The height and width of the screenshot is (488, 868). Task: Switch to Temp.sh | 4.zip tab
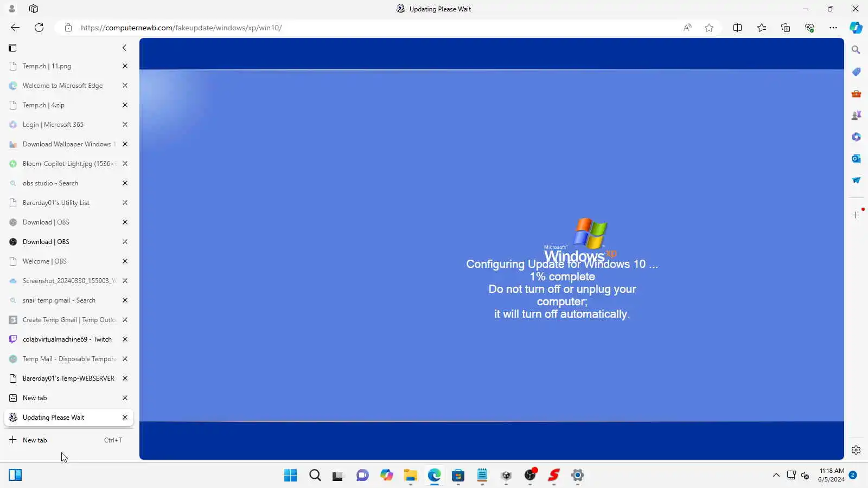(x=68, y=105)
